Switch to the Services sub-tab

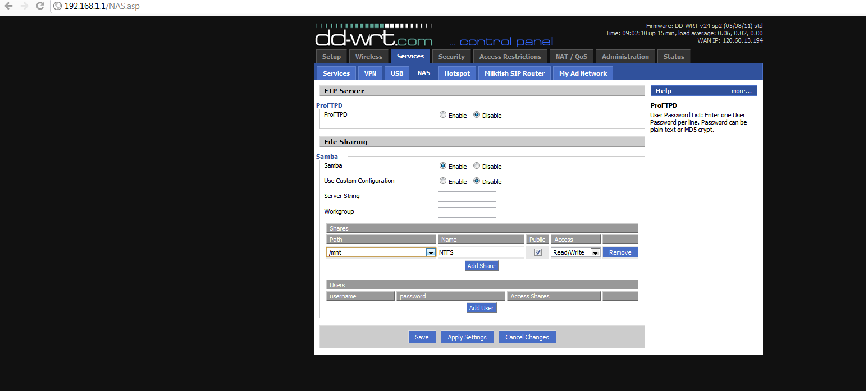(336, 73)
